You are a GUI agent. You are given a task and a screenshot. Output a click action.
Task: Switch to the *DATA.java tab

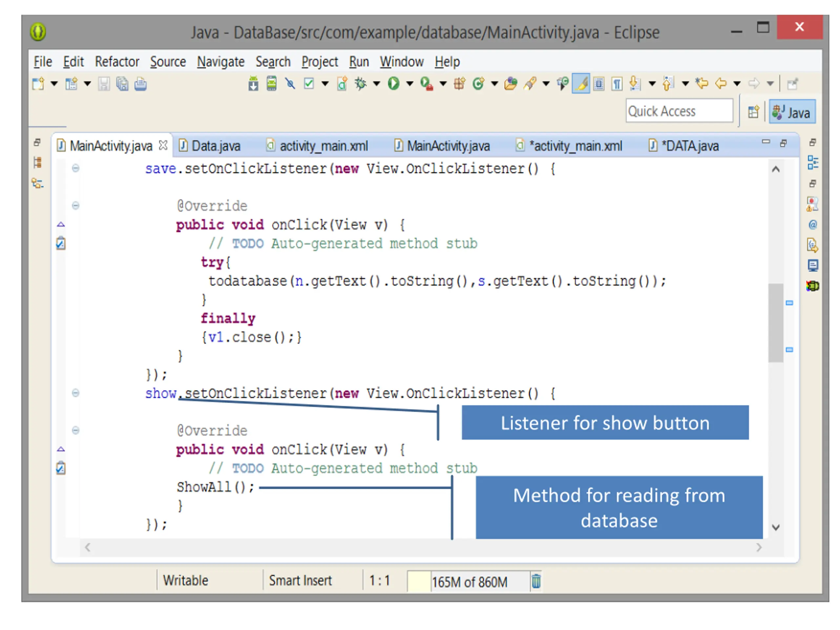coord(683,146)
